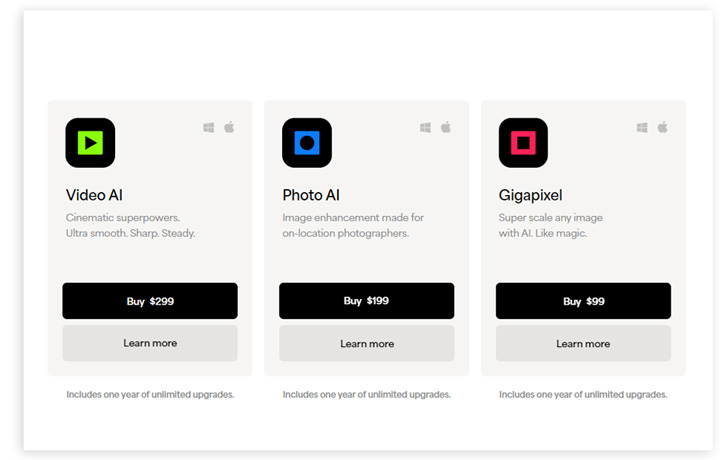Click Windows icon on Video AI card
The image size is (720, 460).
(209, 128)
